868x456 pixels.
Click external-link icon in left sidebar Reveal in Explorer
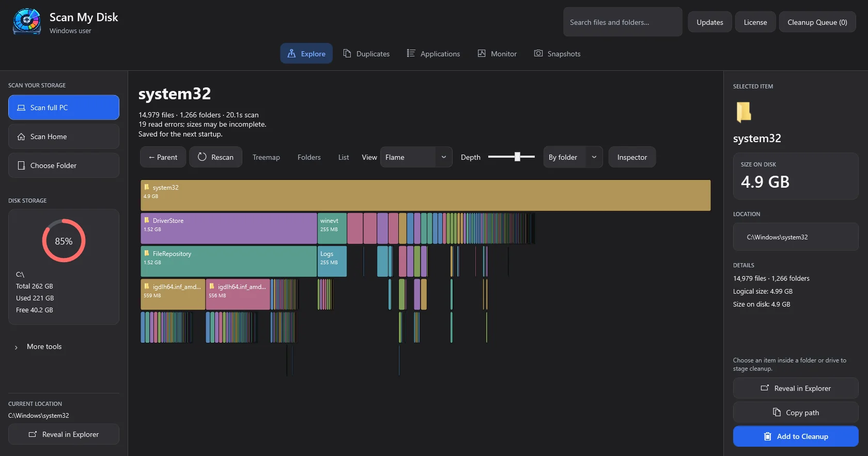tap(33, 434)
